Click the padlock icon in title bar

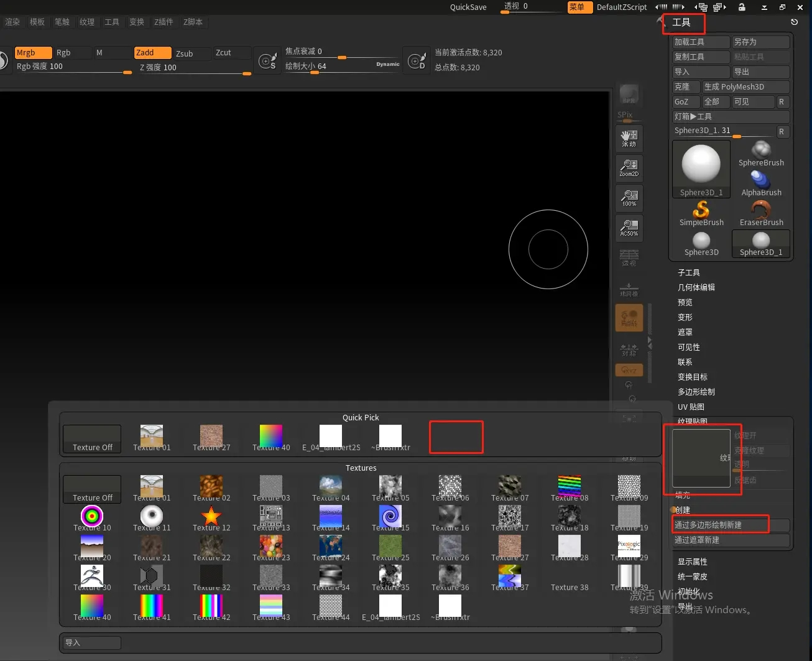pyautogui.click(x=742, y=7)
